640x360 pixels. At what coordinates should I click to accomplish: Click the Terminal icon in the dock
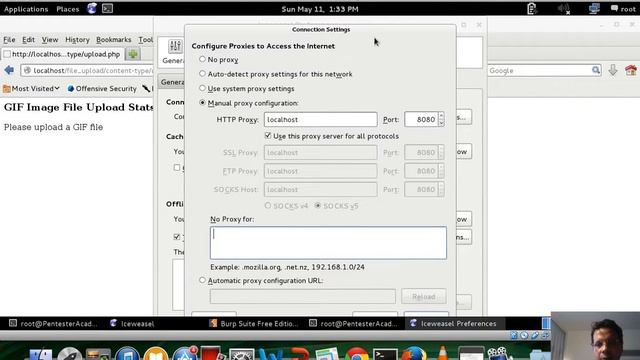click(x=385, y=354)
